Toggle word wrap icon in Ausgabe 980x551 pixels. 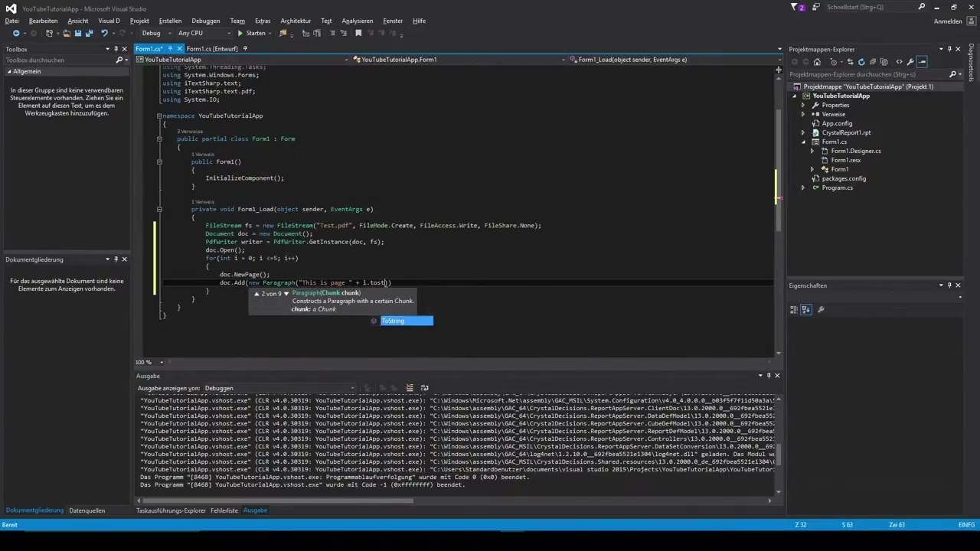pyautogui.click(x=425, y=388)
